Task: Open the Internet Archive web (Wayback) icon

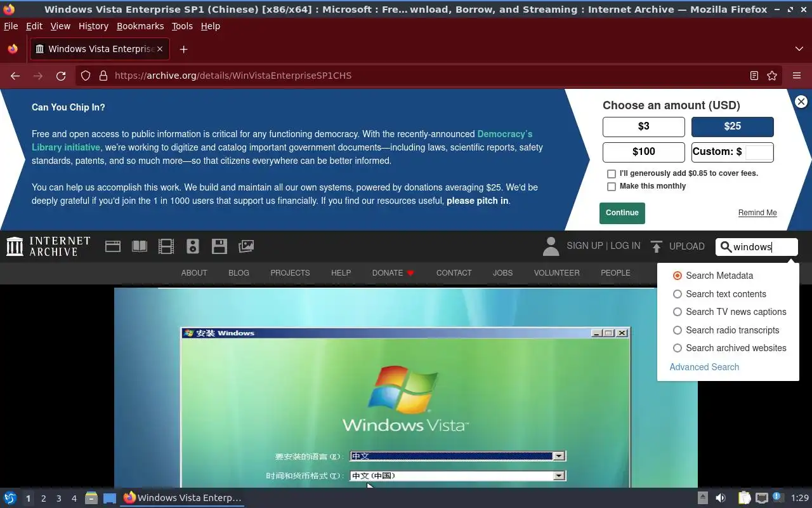Action: pos(113,246)
